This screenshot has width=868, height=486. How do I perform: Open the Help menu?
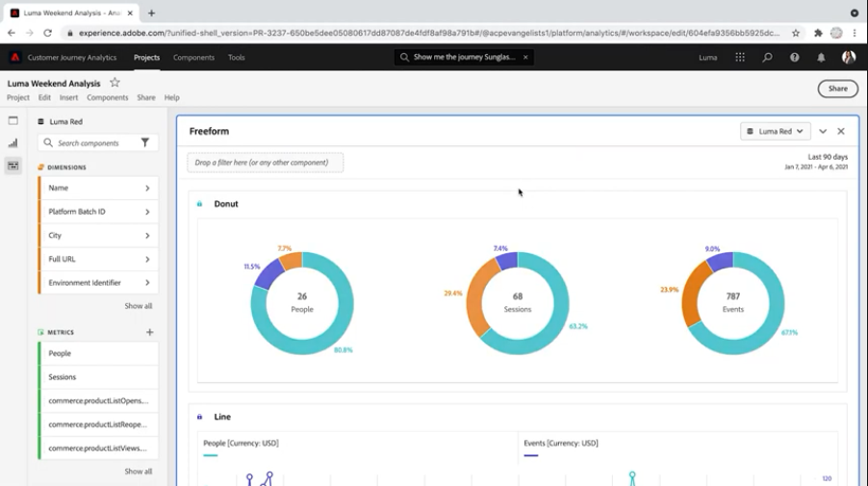pyautogui.click(x=171, y=97)
